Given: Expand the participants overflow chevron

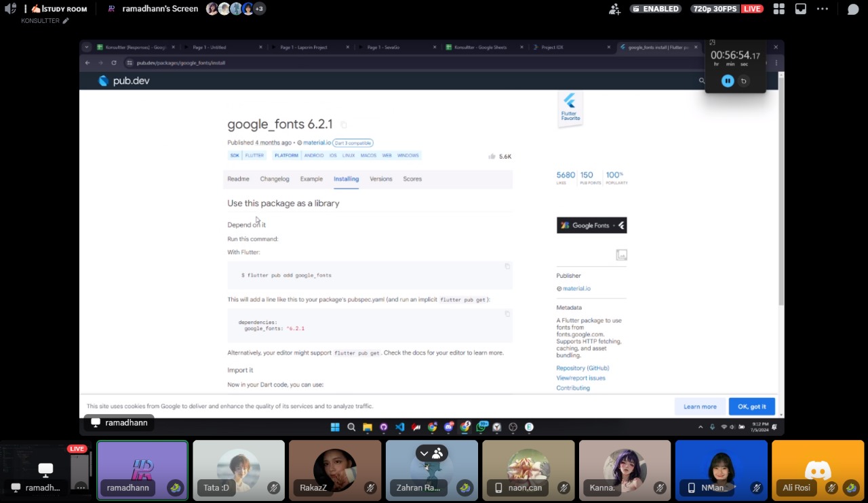Looking at the screenshot, I should pyautogui.click(x=424, y=453).
